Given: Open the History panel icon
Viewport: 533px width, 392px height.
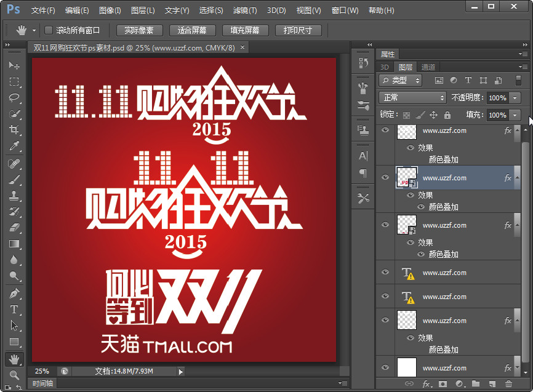Looking at the screenshot, I should click(x=363, y=63).
